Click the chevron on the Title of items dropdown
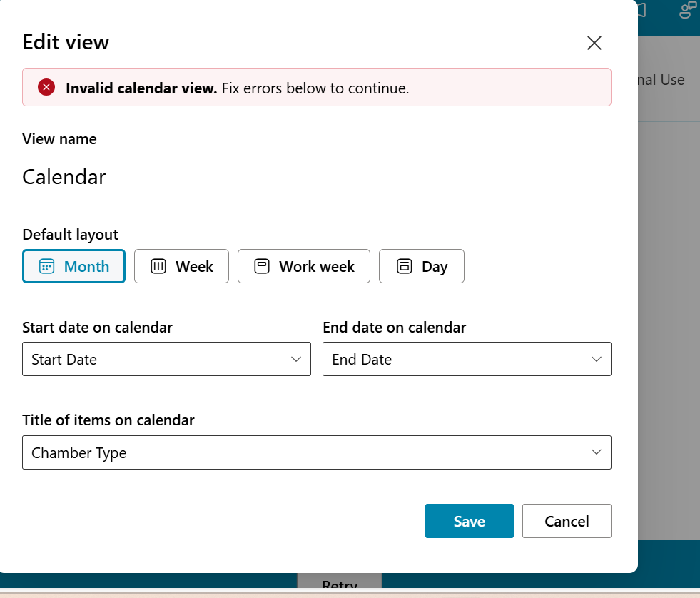This screenshot has width=700, height=598. click(597, 452)
